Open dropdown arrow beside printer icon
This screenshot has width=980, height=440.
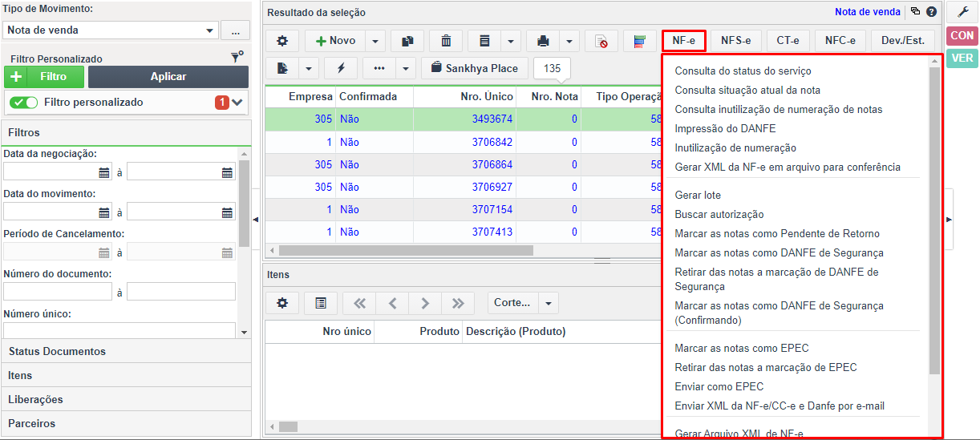569,41
